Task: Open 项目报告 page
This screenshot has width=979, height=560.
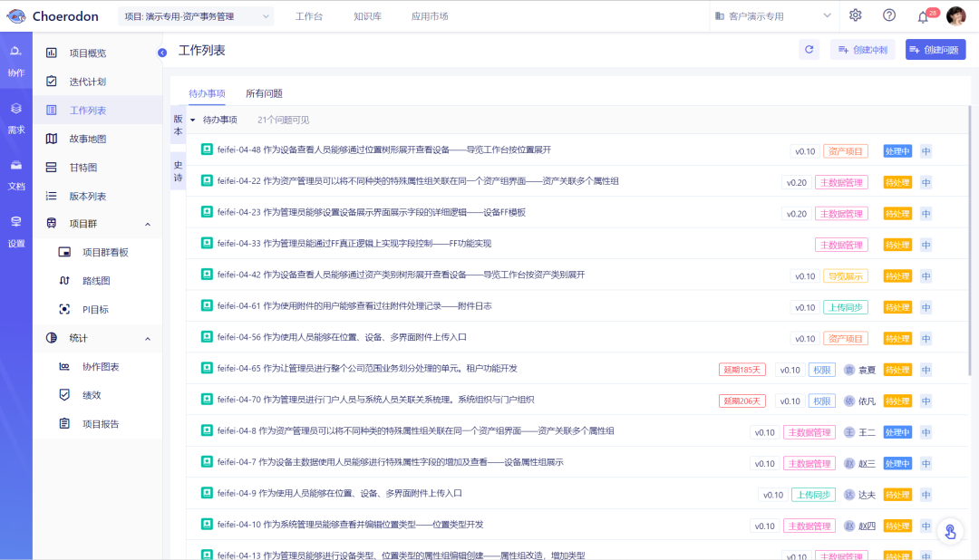Action: [x=97, y=424]
